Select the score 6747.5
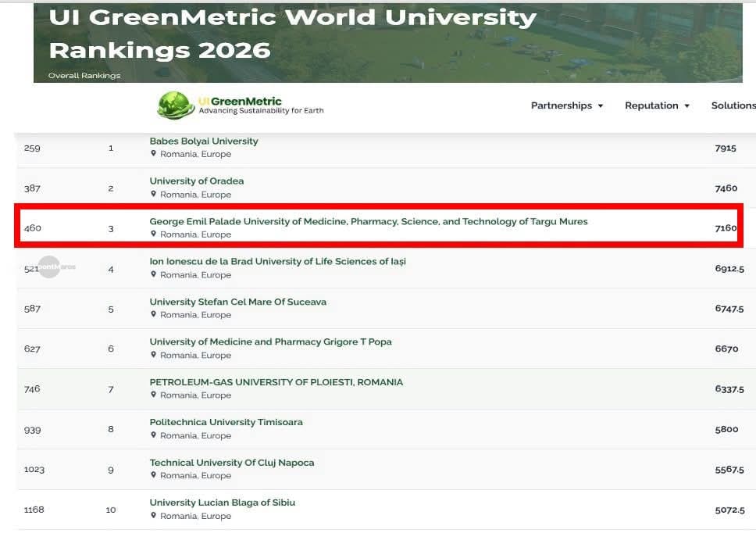This screenshot has height=533, width=756. [729, 309]
